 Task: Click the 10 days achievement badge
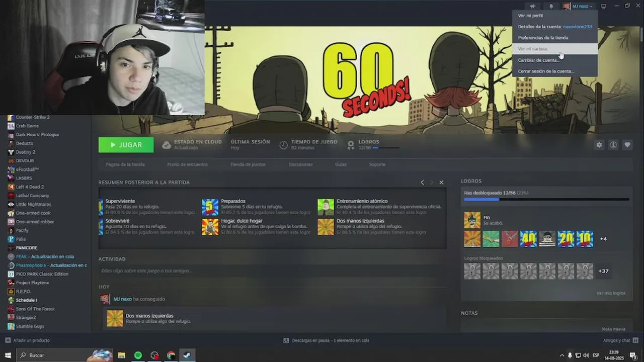point(585,239)
